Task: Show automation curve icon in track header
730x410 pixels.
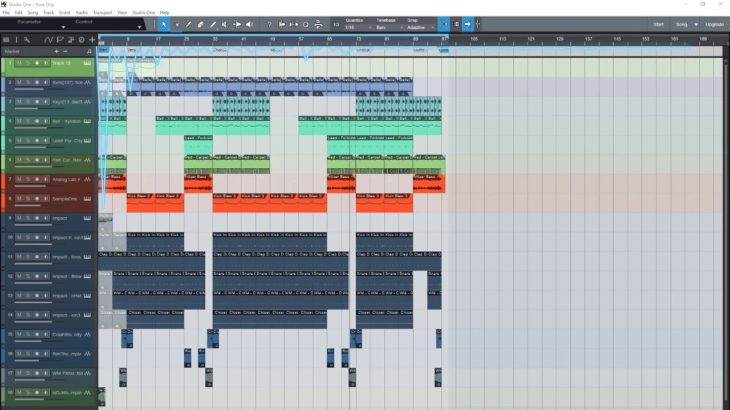Action: [49, 40]
